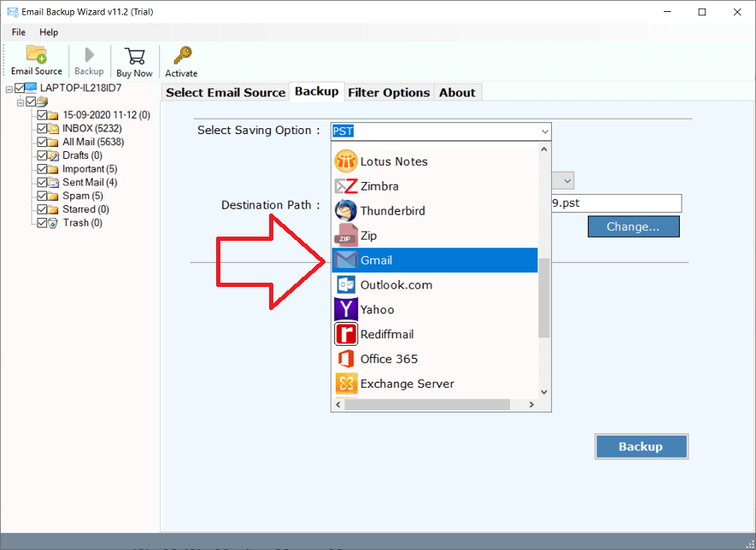This screenshot has width=756, height=550.
Task: Click the list's scroll-left arrow
Action: point(338,405)
